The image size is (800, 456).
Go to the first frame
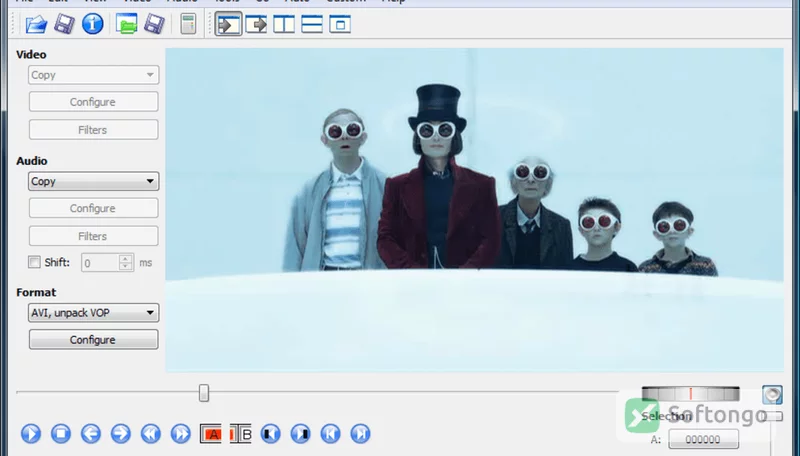(331, 434)
